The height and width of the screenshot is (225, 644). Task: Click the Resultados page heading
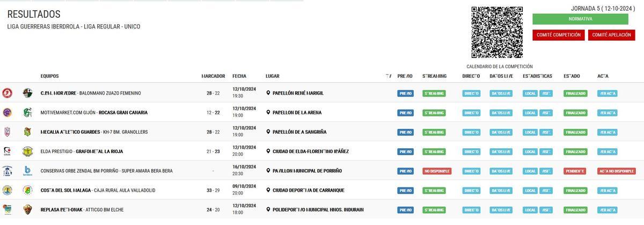coord(34,14)
